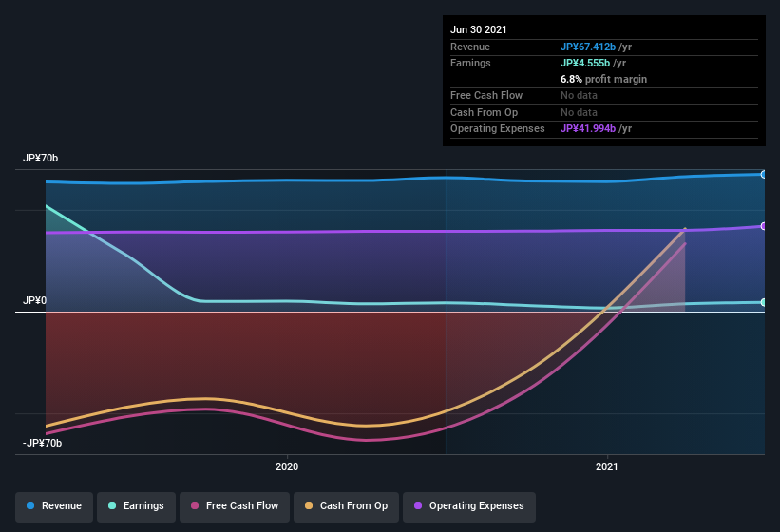Toggle the Cash From Op legend button
Image resolution: width=780 pixels, height=532 pixels.
(x=346, y=506)
